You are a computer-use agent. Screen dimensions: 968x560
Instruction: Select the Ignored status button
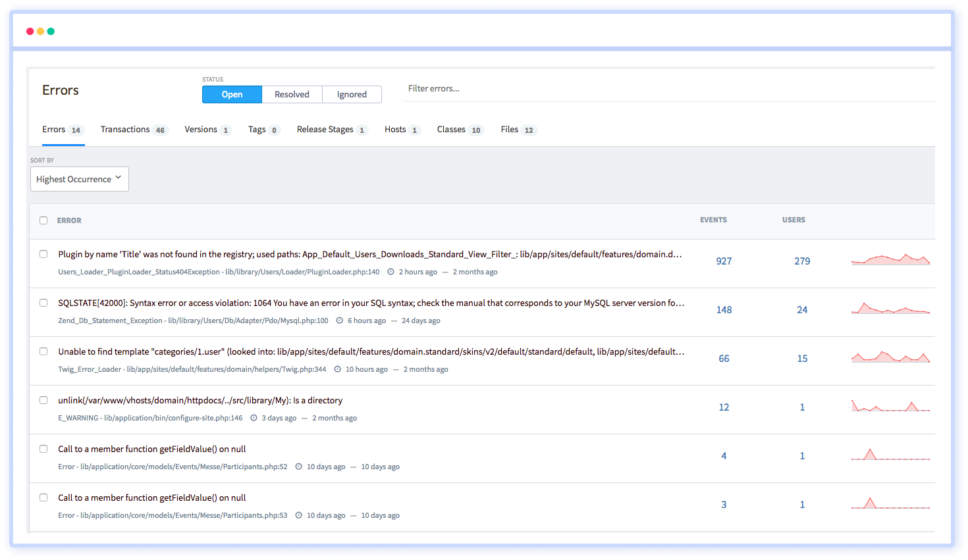[x=352, y=95]
